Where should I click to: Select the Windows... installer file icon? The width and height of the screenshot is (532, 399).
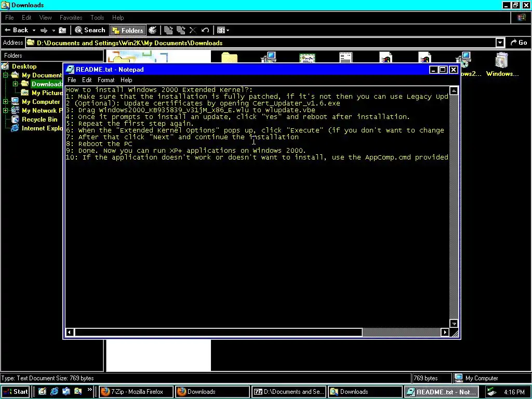coord(502,60)
